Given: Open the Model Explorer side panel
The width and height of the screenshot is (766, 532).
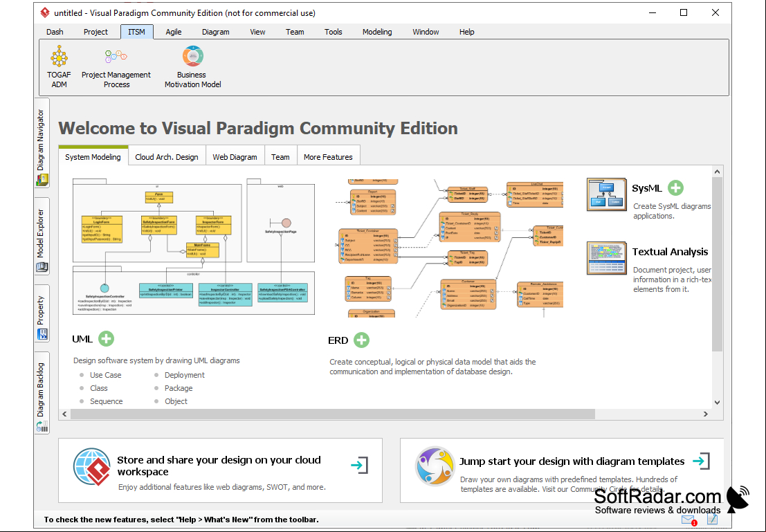Looking at the screenshot, I should click(42, 236).
